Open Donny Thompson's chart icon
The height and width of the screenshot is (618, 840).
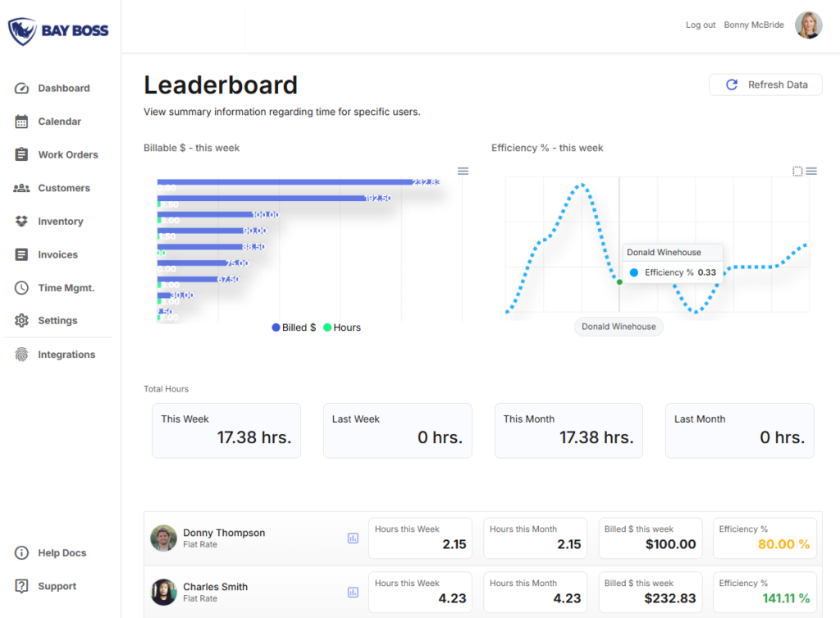pyautogui.click(x=353, y=538)
